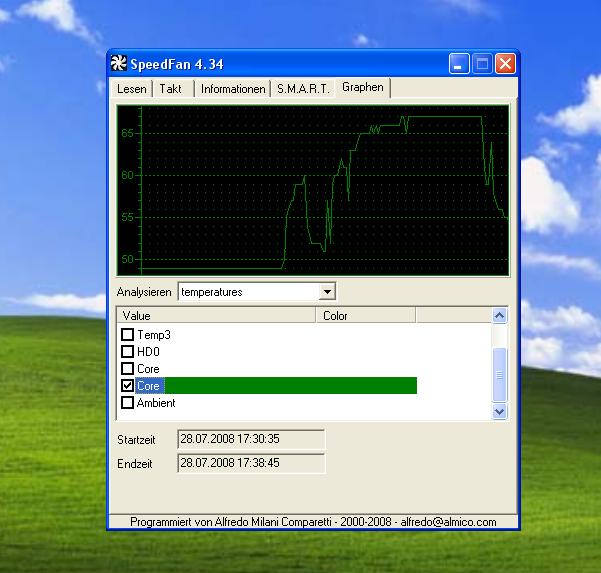Uncheck the highlighted Core checkbox
This screenshot has width=601, height=573.
[127, 386]
